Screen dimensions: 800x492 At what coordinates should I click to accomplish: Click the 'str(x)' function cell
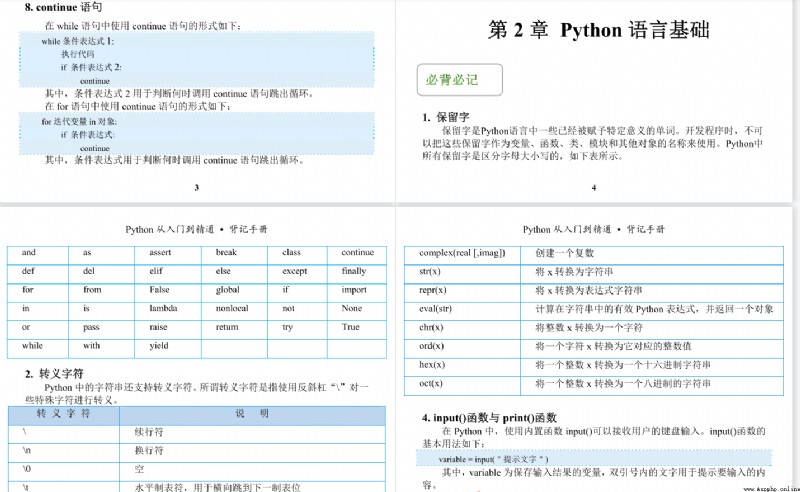pos(462,275)
